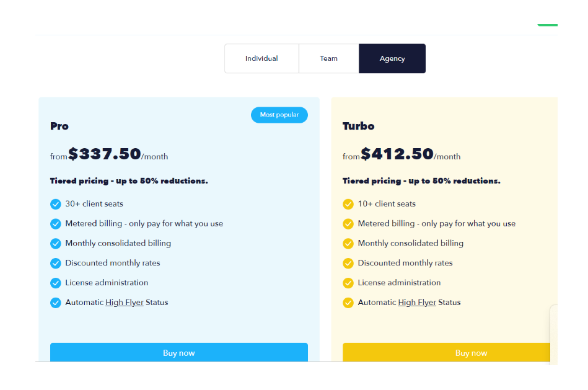This screenshot has width=588, height=390.
Task: Click yellow checkmark beside 10+ client seats
Action: pos(348,204)
